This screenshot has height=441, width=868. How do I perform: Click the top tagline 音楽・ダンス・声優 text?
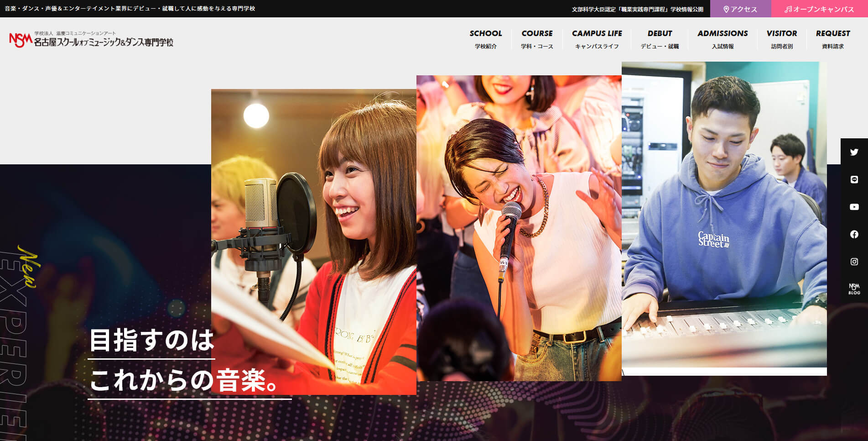click(x=130, y=9)
